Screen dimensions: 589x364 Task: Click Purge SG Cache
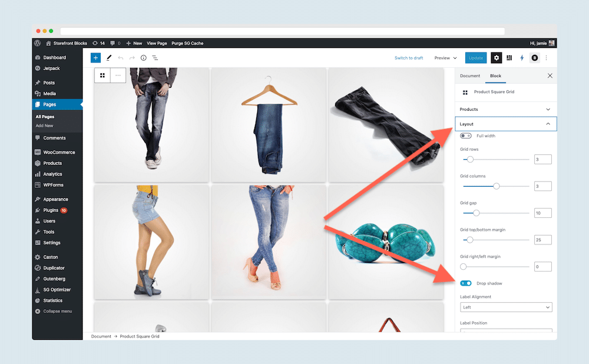187,43
